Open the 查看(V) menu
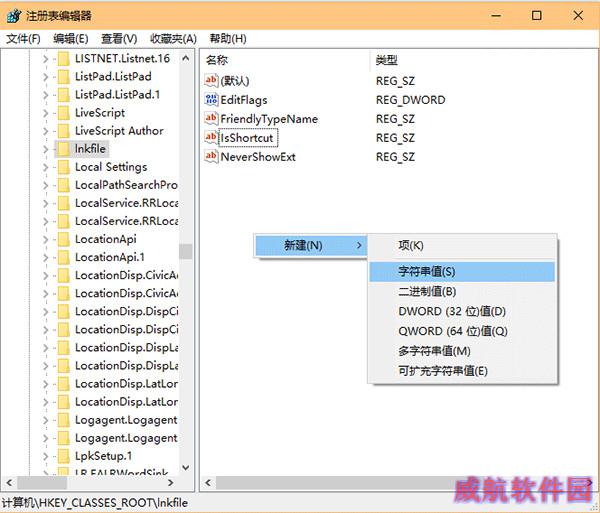 point(119,39)
